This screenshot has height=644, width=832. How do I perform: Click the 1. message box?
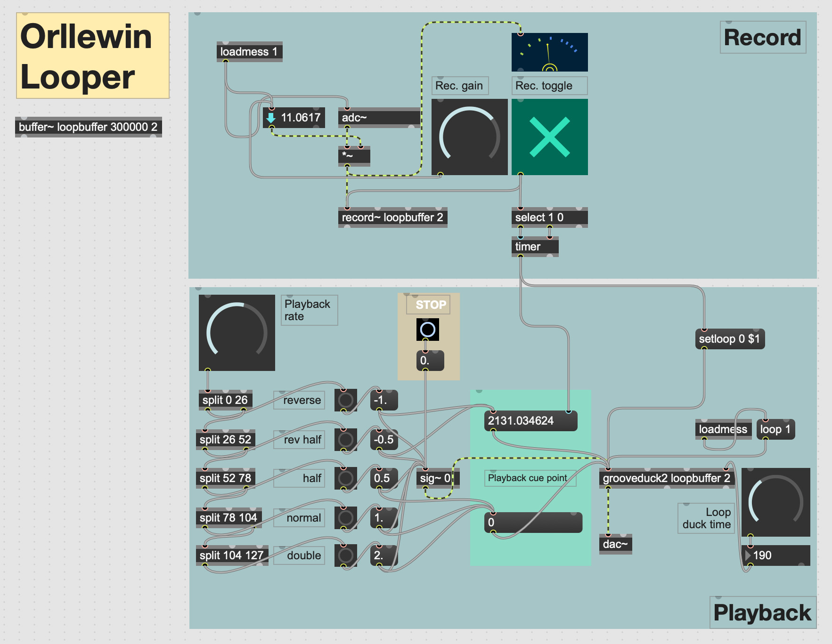pyautogui.click(x=384, y=518)
